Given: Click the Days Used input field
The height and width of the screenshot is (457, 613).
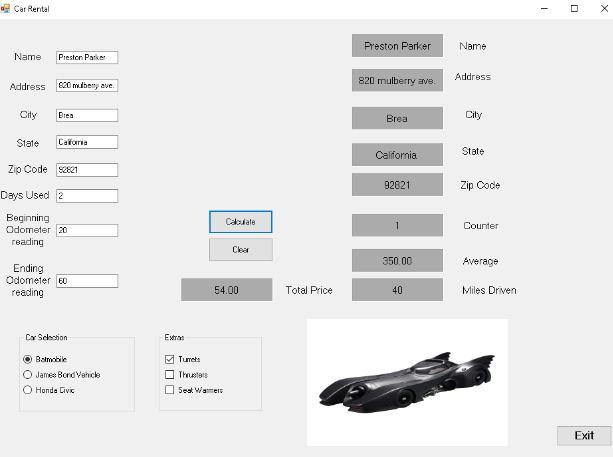Looking at the screenshot, I should (87, 195).
